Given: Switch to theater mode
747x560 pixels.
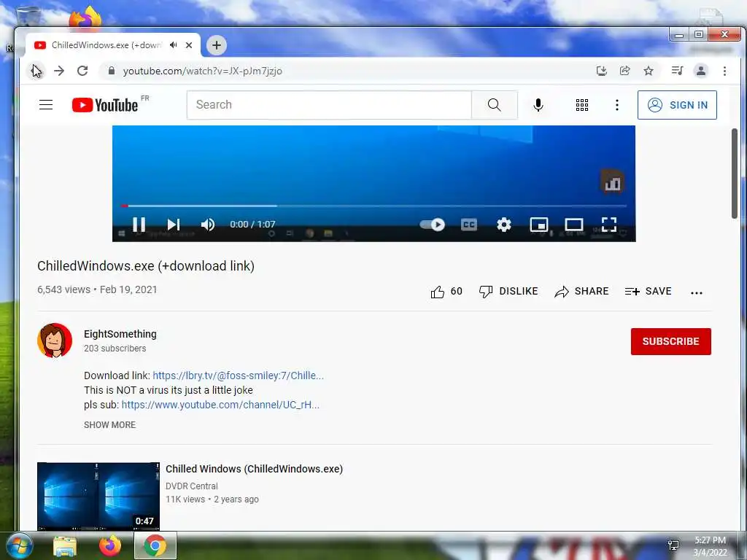Looking at the screenshot, I should 573,225.
